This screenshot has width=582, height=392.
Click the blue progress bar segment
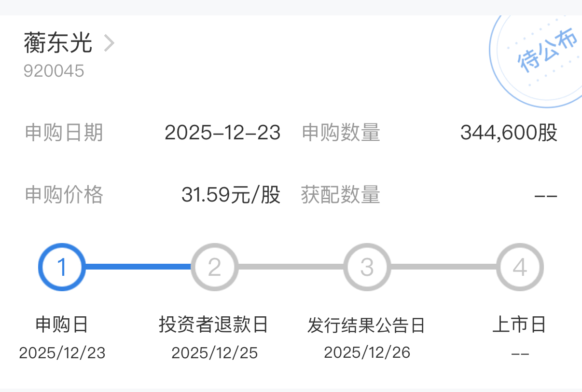138,267
